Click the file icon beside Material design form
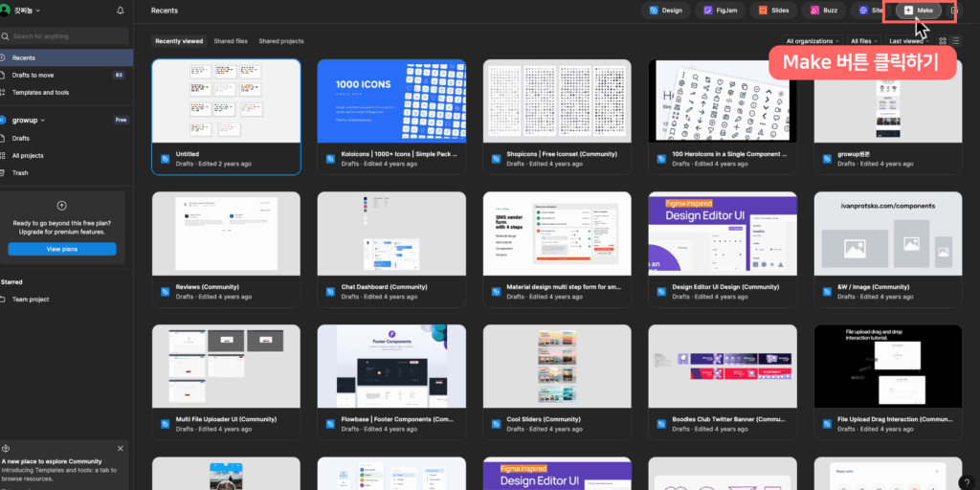The width and height of the screenshot is (980, 490). point(497,292)
